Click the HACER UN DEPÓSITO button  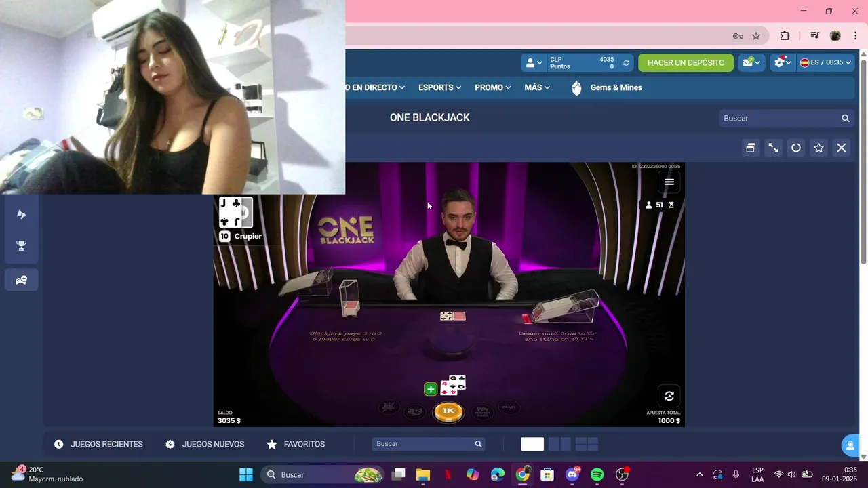pyautogui.click(x=686, y=62)
